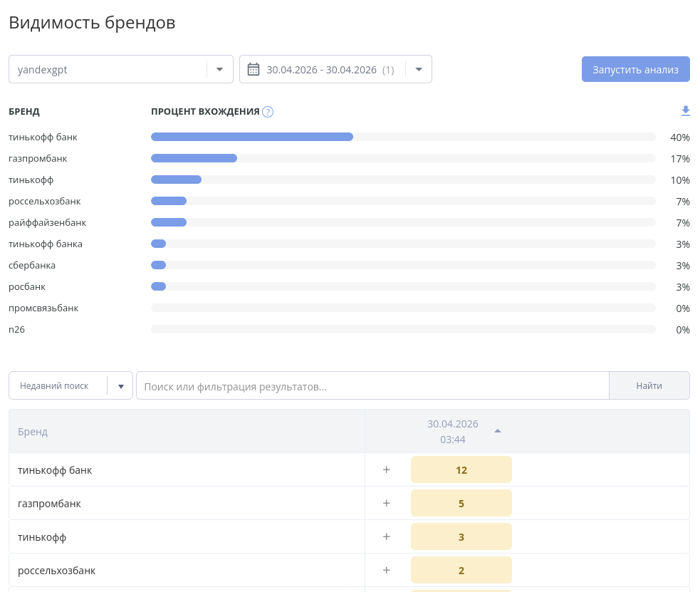Open the percent occurrence help tooltip icon

pyautogui.click(x=268, y=112)
